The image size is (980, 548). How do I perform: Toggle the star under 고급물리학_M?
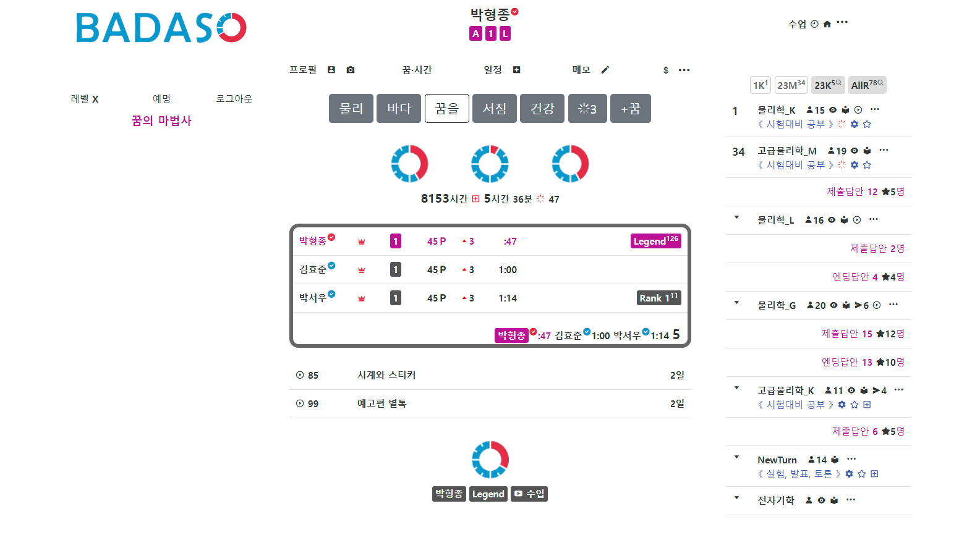[x=867, y=165]
